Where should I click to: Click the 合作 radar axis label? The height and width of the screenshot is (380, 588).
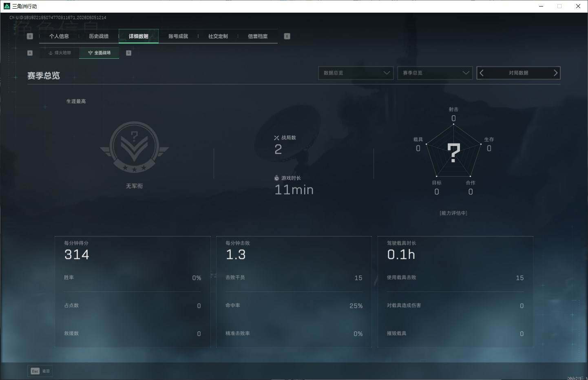coord(471,183)
